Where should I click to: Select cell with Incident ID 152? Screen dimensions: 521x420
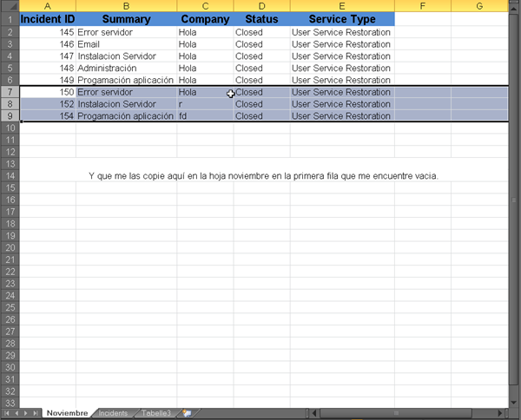(x=48, y=104)
